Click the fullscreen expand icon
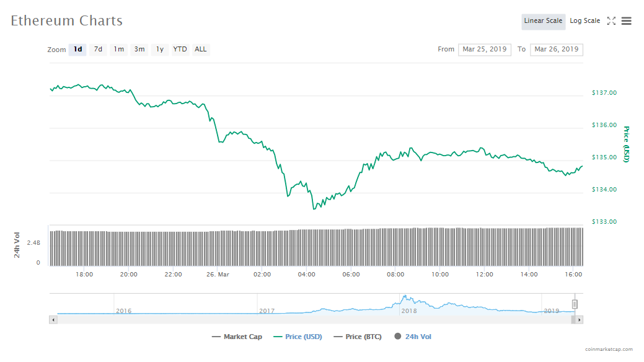The width and height of the screenshot is (644, 362). [611, 21]
